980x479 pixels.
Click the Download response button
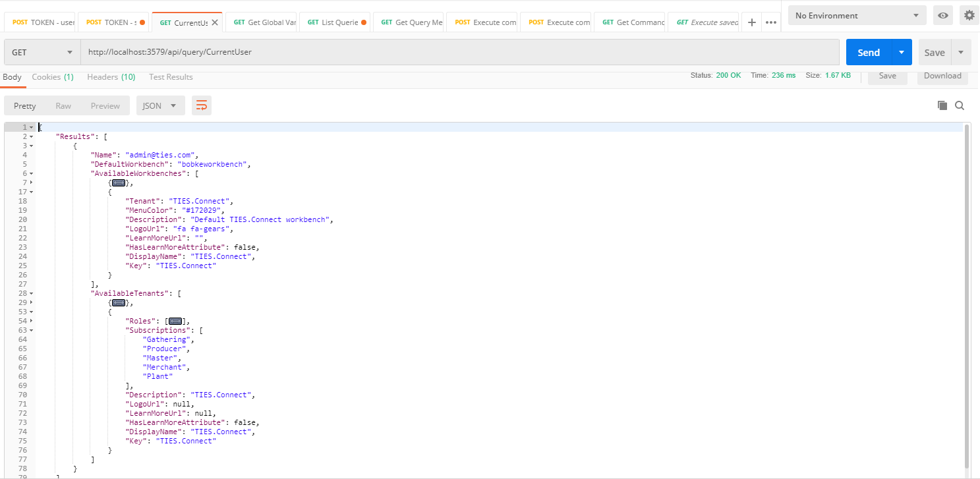coord(942,76)
